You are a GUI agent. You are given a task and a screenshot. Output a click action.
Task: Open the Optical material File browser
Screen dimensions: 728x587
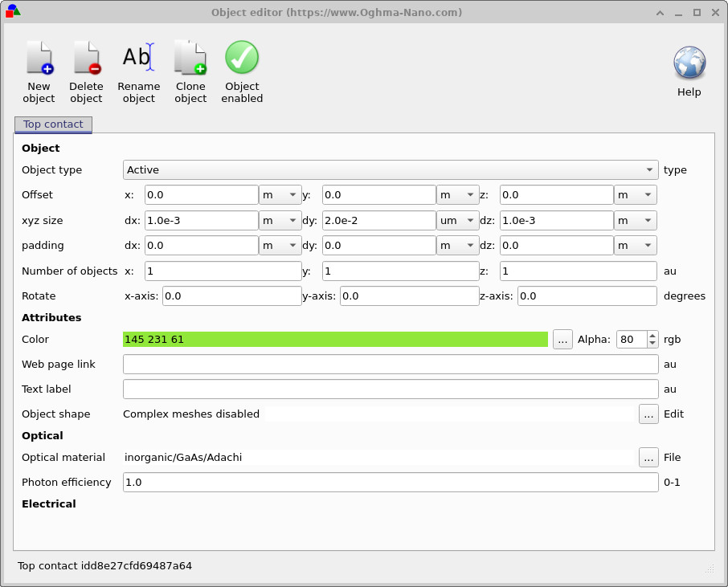(648, 458)
